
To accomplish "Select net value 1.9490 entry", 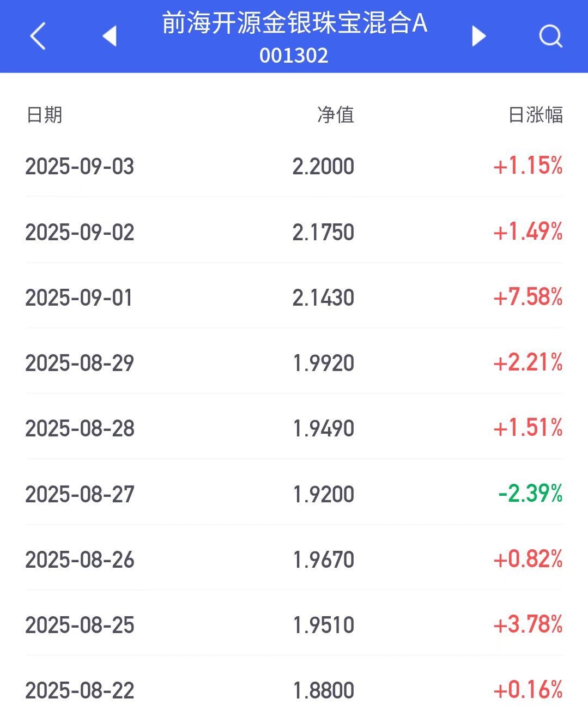I will pyautogui.click(x=323, y=429).
